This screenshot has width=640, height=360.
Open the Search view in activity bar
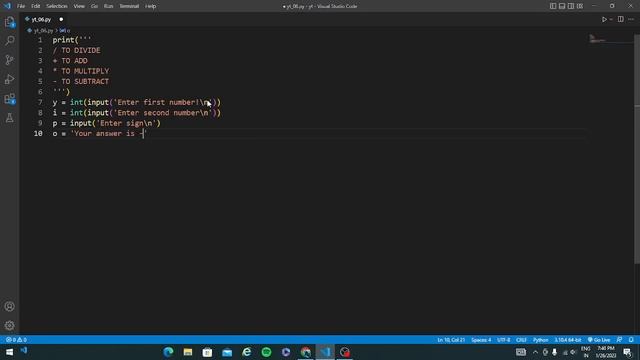coord(9,41)
